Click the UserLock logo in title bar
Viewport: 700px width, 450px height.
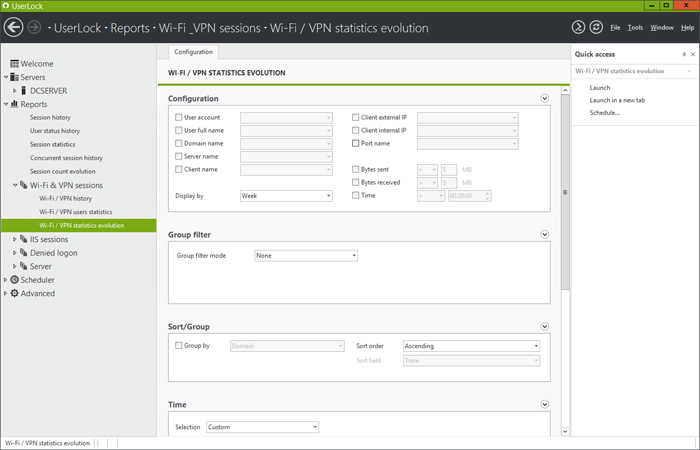pos(5,6)
